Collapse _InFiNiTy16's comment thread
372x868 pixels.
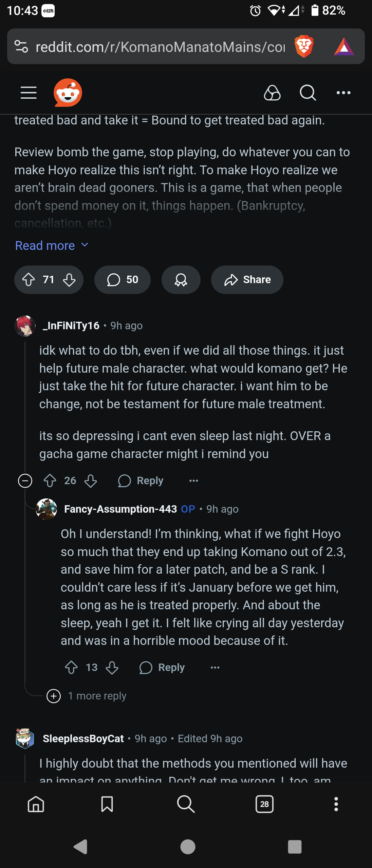pos(25,481)
